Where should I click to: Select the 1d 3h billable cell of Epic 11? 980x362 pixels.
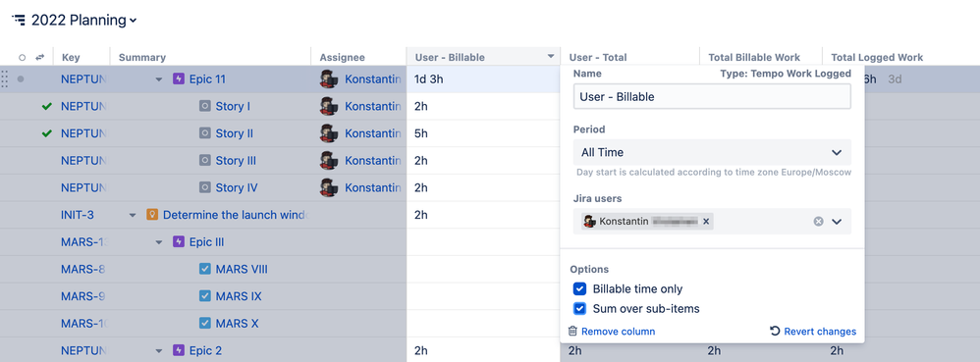point(483,79)
